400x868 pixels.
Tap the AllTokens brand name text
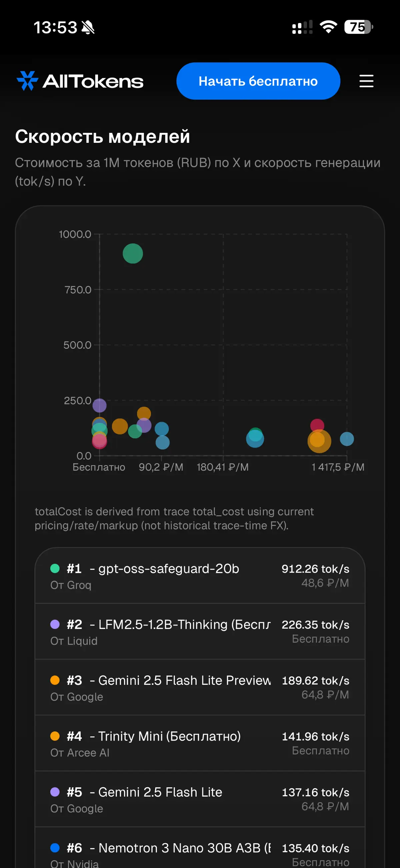(x=93, y=81)
